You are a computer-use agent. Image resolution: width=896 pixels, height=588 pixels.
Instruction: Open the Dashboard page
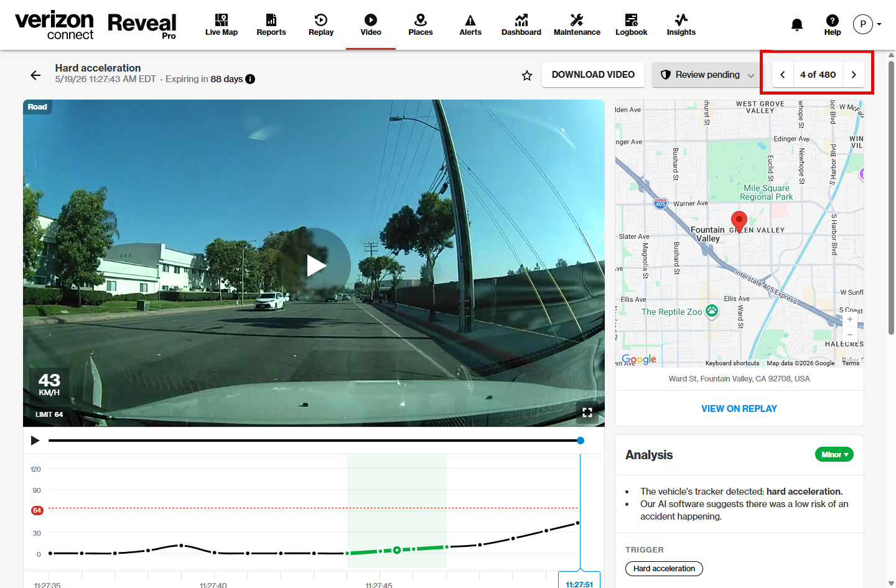click(521, 25)
